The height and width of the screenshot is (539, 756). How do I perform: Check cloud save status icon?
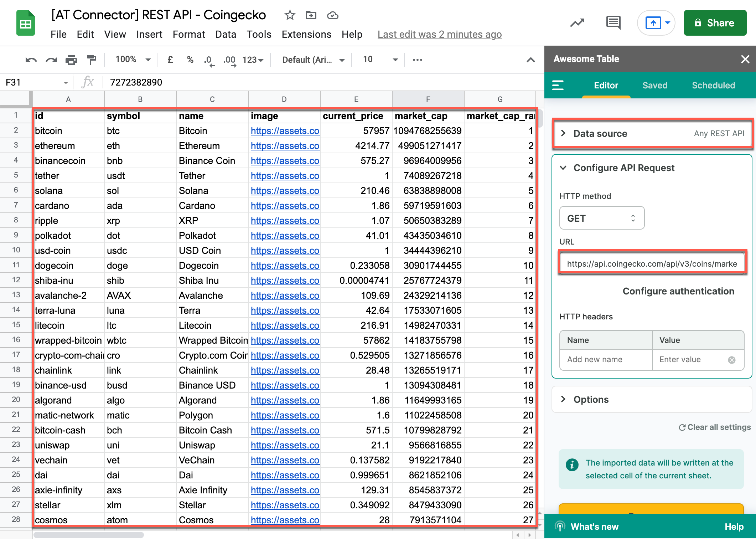tap(332, 15)
